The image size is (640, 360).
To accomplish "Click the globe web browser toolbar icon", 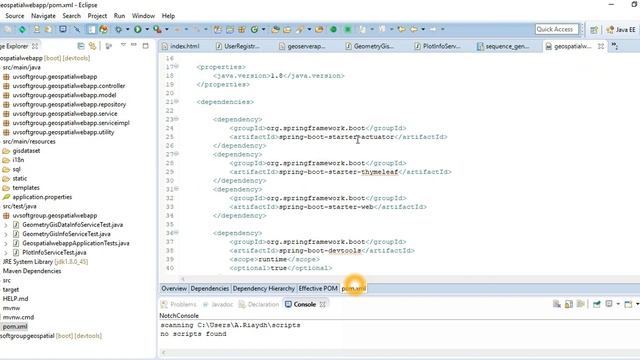I will pos(104,29).
